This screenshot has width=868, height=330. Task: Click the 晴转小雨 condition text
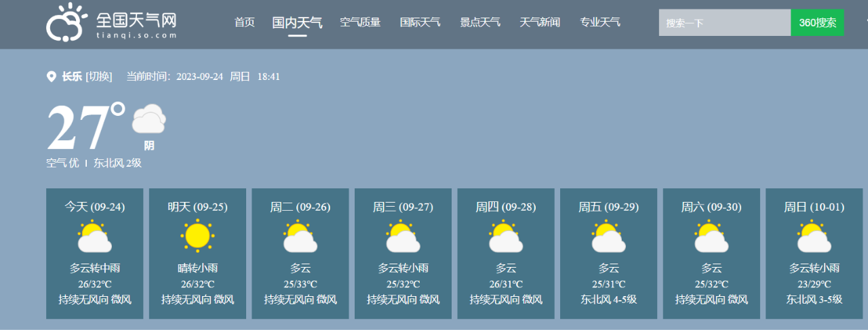197,268
